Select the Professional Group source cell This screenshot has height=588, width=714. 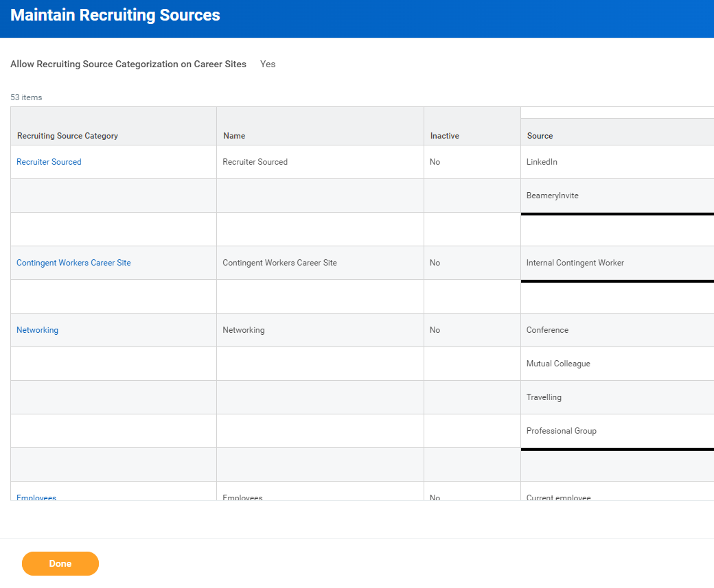617,431
